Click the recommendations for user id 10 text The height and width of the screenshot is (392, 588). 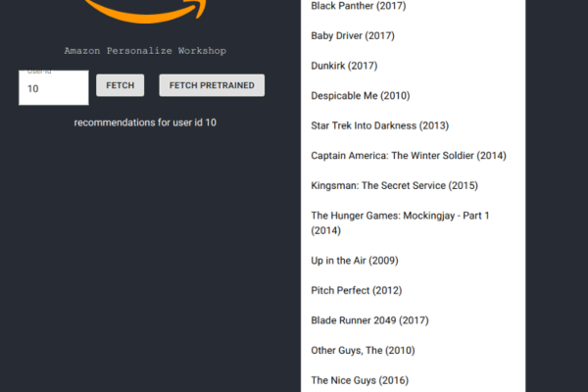point(145,122)
